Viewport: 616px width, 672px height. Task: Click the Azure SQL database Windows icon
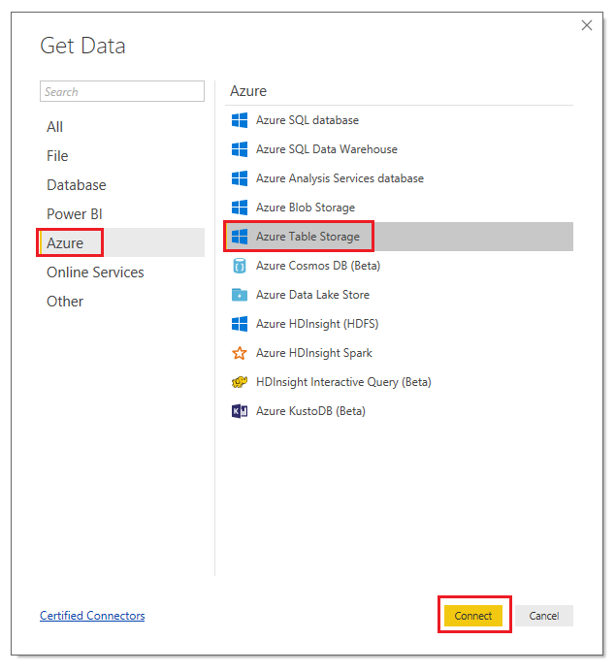click(x=240, y=120)
